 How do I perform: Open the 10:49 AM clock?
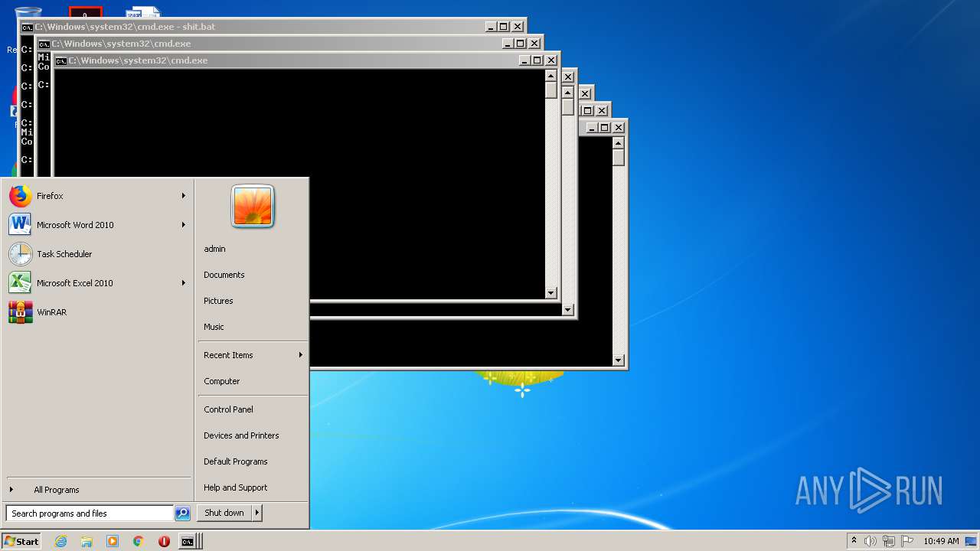coord(940,541)
